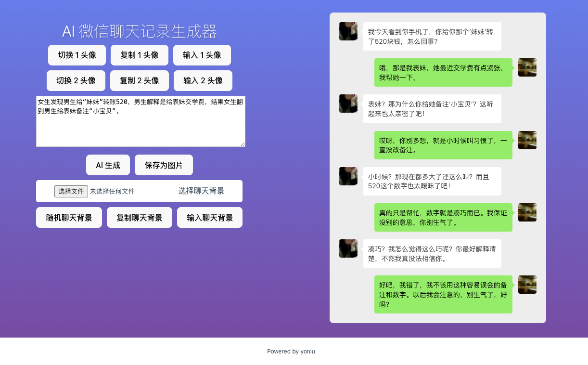
Task: Click the AI 微信聊天记录生成器 page title
Action: pos(140,31)
